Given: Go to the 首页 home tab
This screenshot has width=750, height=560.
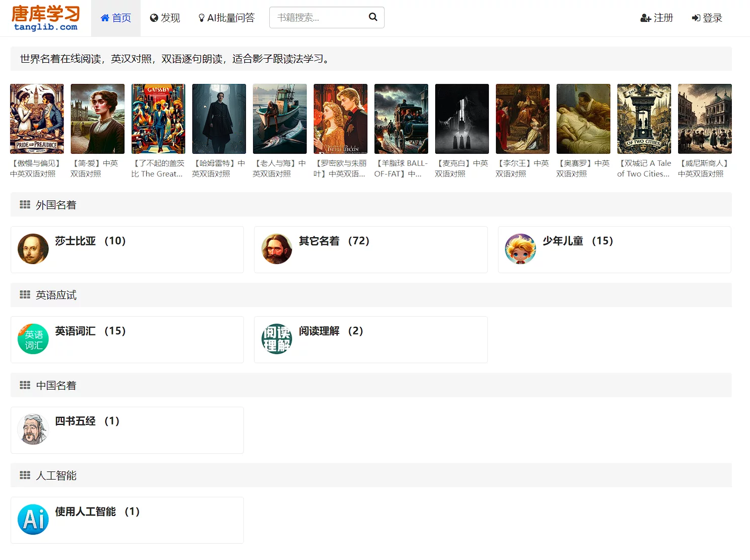Looking at the screenshot, I should [116, 18].
